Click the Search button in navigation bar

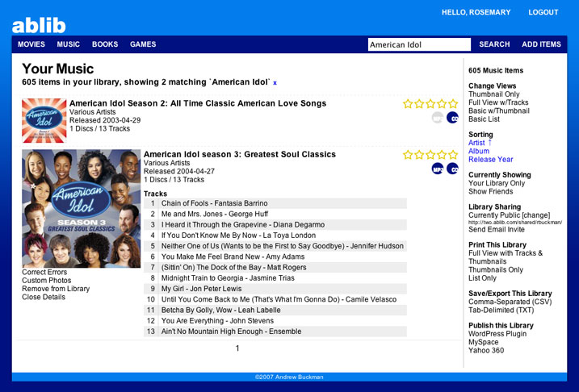point(494,44)
